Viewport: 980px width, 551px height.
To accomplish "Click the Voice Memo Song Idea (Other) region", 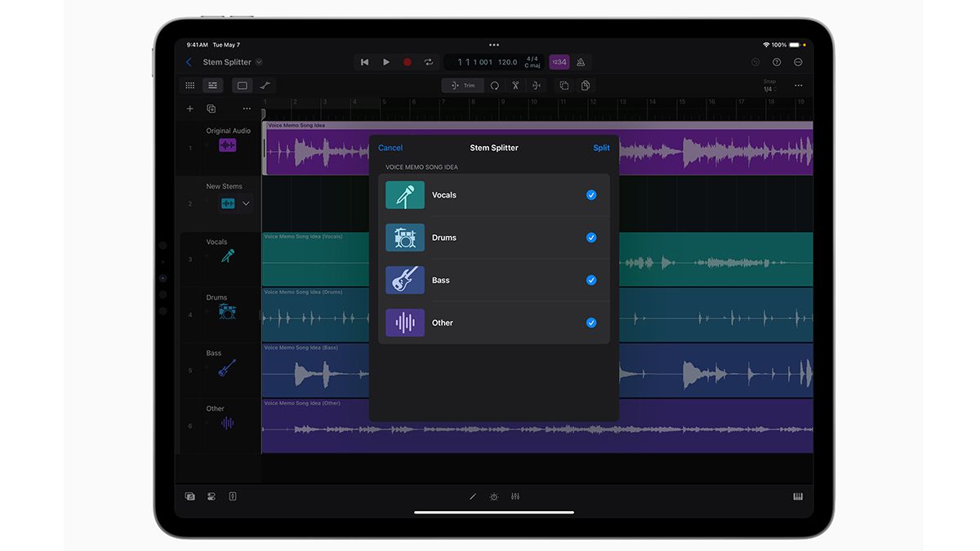I will (x=315, y=426).
